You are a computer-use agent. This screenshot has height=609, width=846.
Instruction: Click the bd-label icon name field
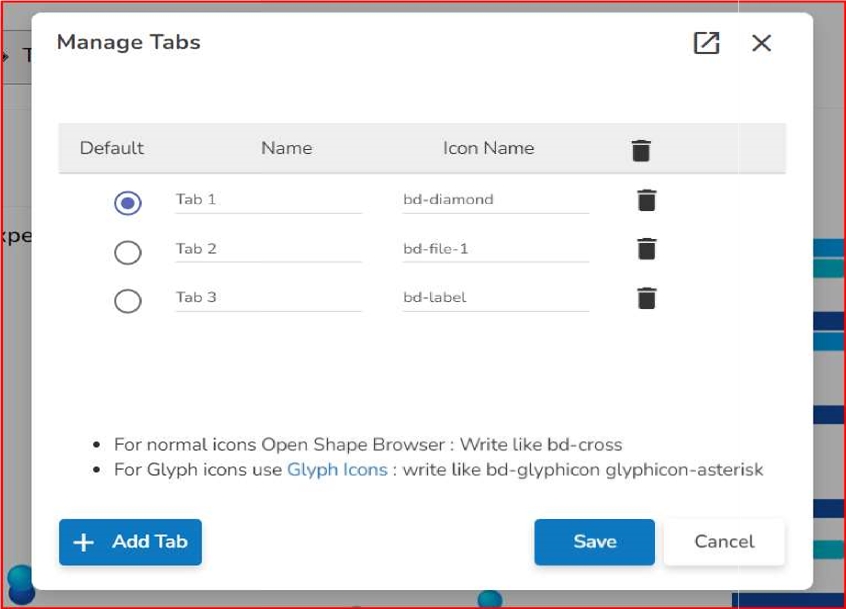(495, 298)
